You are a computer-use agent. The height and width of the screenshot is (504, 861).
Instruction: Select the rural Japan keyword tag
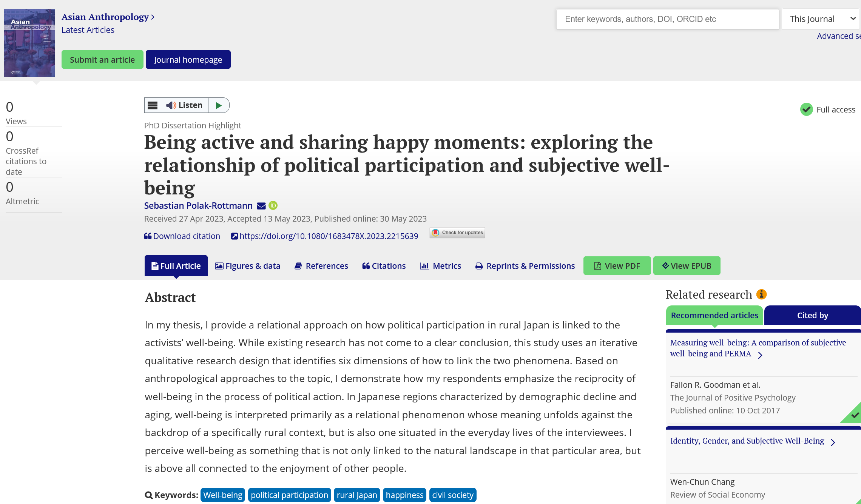tap(357, 495)
